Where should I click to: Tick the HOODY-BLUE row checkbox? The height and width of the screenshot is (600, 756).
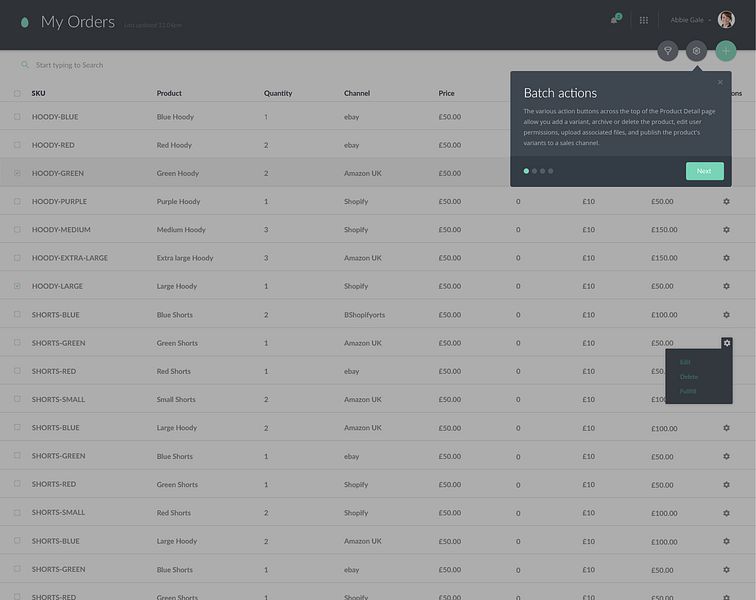(x=17, y=117)
